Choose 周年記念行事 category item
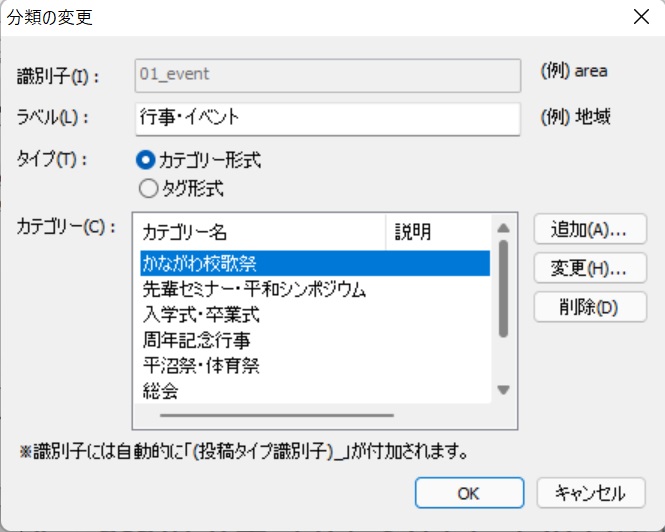The height and width of the screenshot is (532, 665). 195,340
